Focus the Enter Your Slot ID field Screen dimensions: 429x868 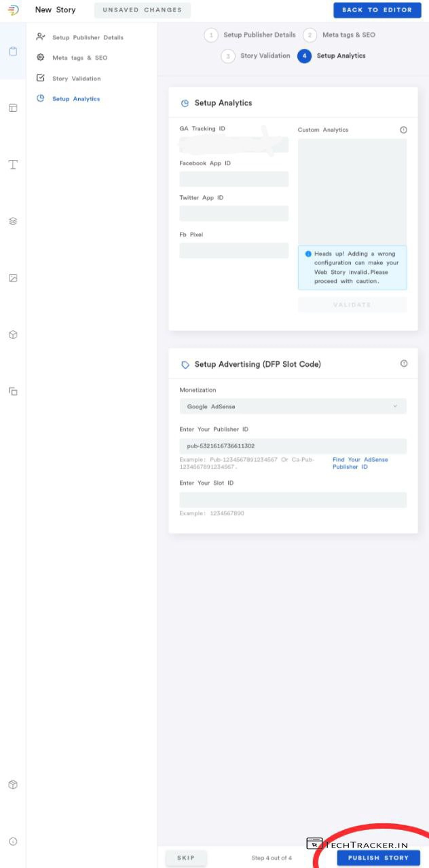(x=293, y=500)
